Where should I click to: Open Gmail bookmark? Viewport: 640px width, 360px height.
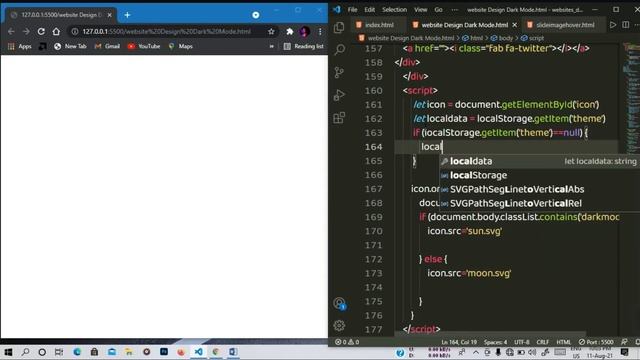107,47
